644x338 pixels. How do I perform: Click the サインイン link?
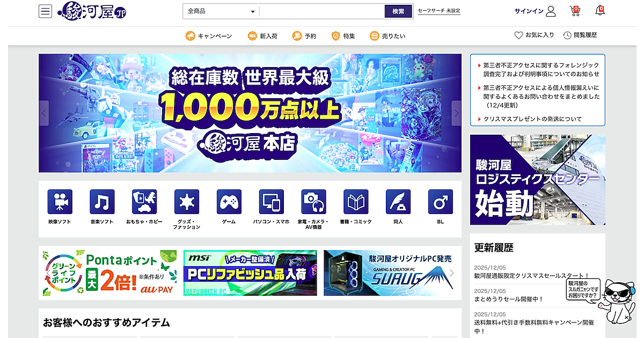535,11
